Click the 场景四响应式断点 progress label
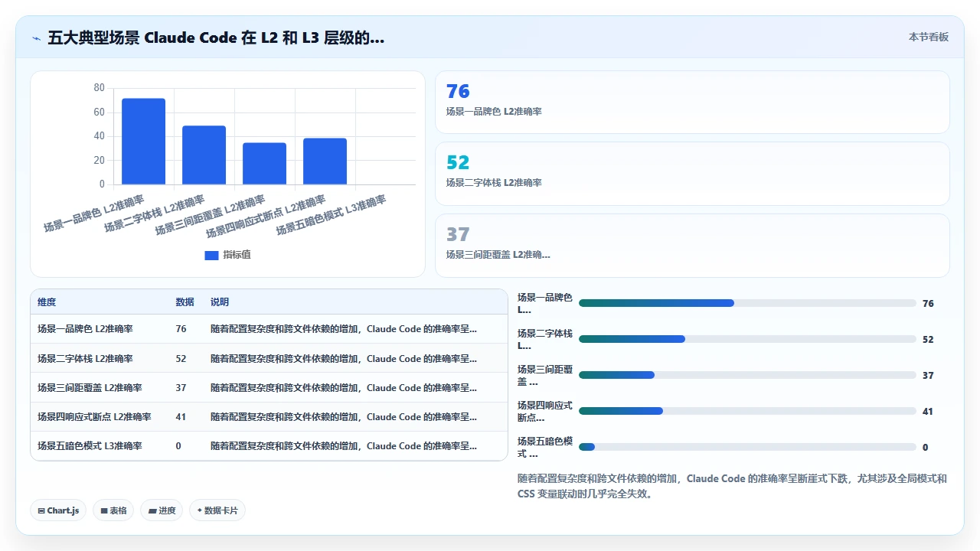Viewport: 980px width, 551px height. tap(545, 411)
